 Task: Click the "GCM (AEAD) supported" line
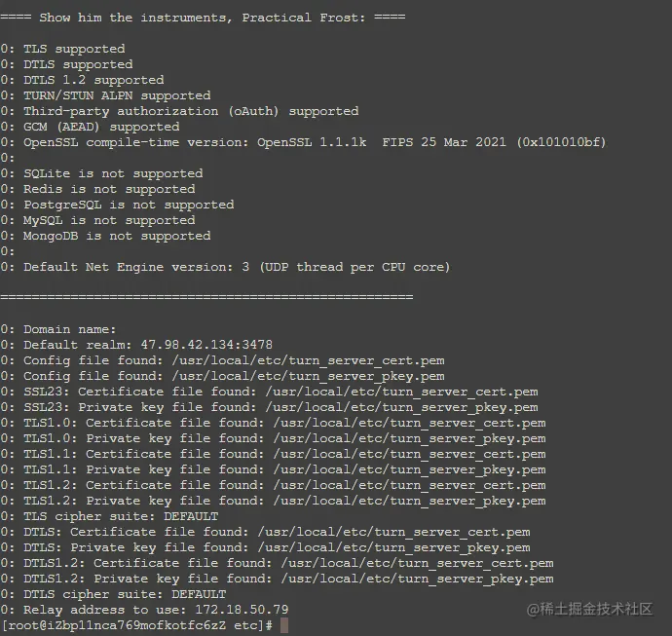tap(101, 127)
